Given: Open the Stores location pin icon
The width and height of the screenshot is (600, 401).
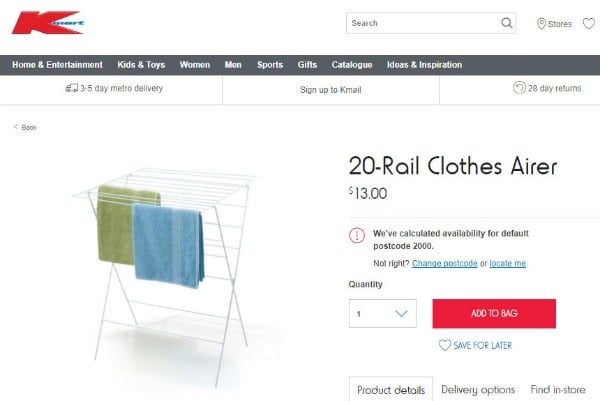Looking at the screenshot, I should pyautogui.click(x=541, y=24).
